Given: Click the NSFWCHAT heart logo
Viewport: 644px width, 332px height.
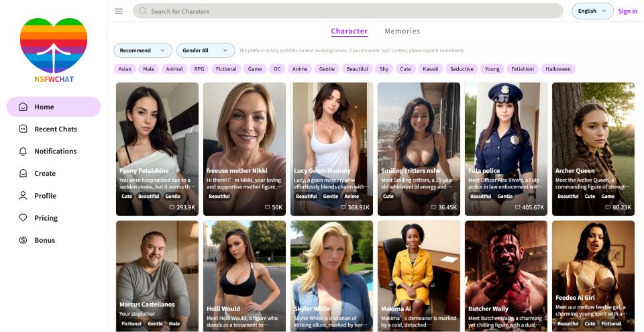Looking at the screenshot, I should point(53,46).
